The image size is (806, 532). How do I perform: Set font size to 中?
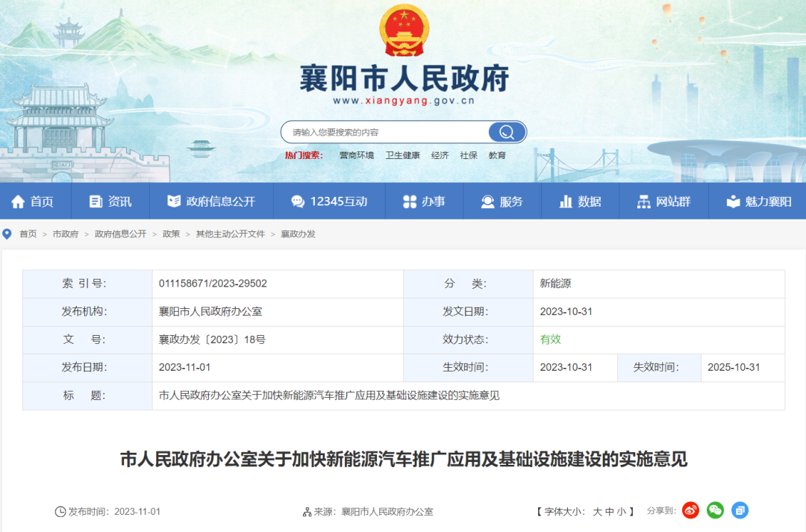click(x=610, y=511)
